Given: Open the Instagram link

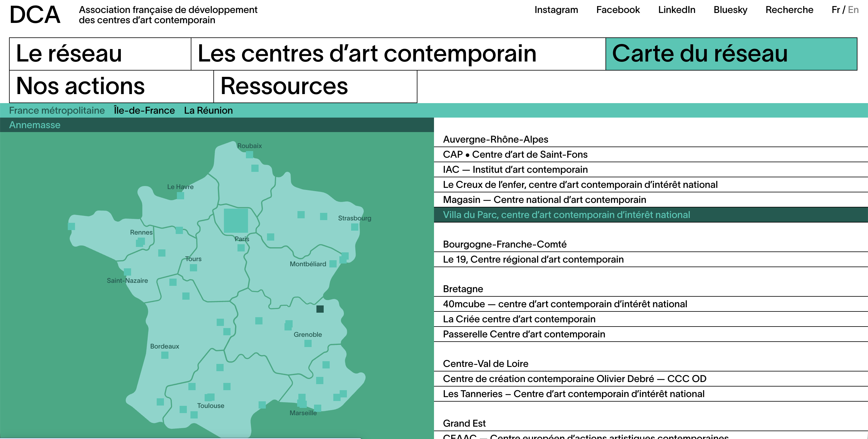Looking at the screenshot, I should (x=556, y=10).
